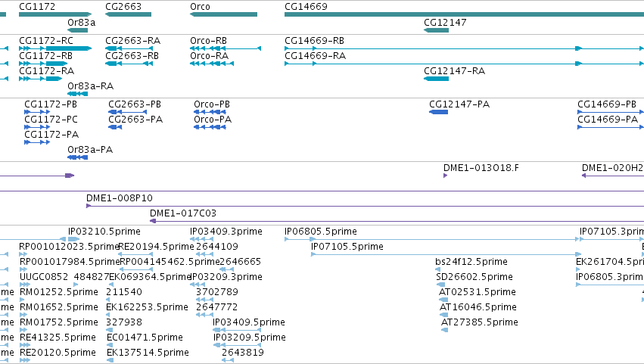Select protein CG1172-PA

[x=51, y=135]
